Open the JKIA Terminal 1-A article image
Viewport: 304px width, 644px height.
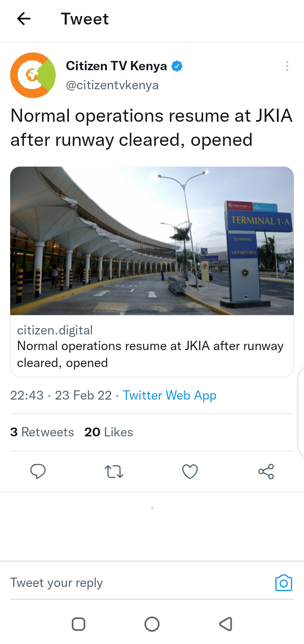(152, 241)
